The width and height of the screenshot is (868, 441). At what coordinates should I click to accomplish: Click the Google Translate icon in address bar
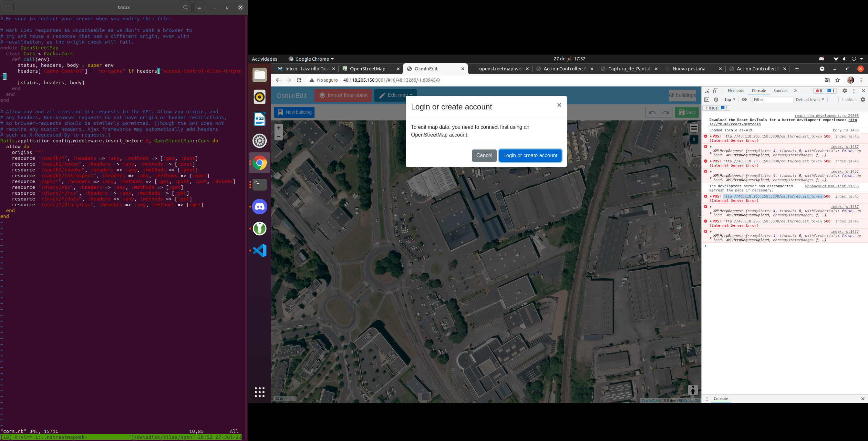tap(827, 80)
